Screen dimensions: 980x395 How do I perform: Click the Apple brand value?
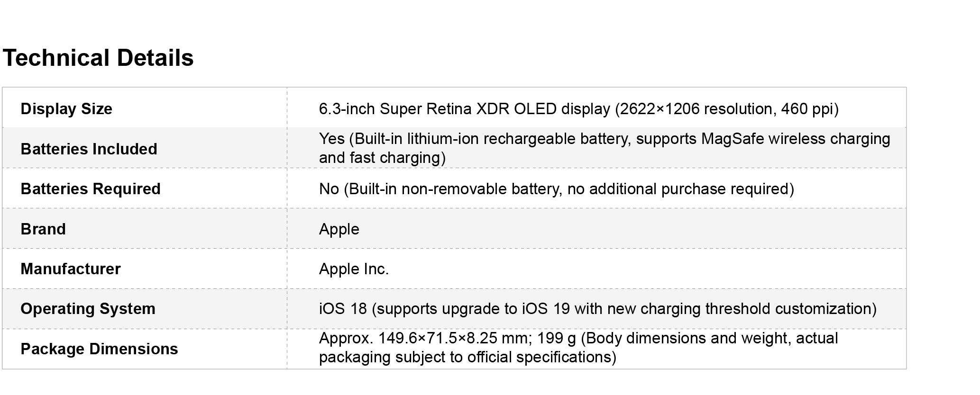coord(339,229)
